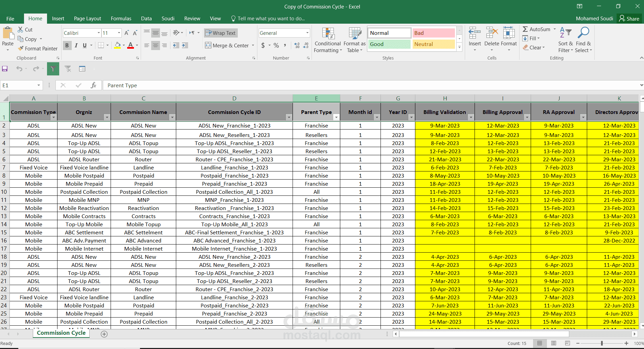The height and width of the screenshot is (349, 644).
Task: Click the Orientation text rotate icon
Action: tap(176, 33)
